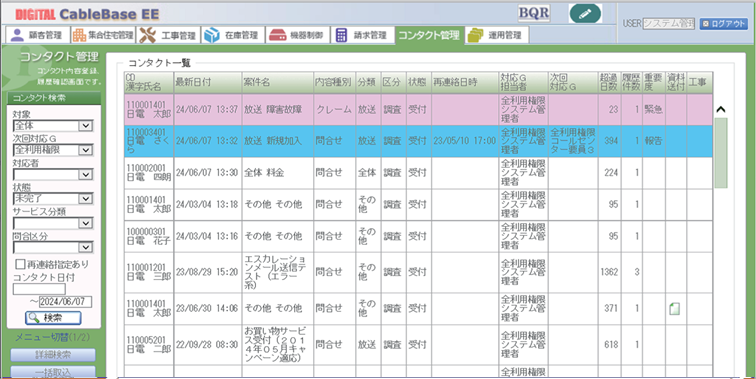The width and height of the screenshot is (756, 379).
Task: Click the scroll up arrow of list
Action: (x=721, y=109)
